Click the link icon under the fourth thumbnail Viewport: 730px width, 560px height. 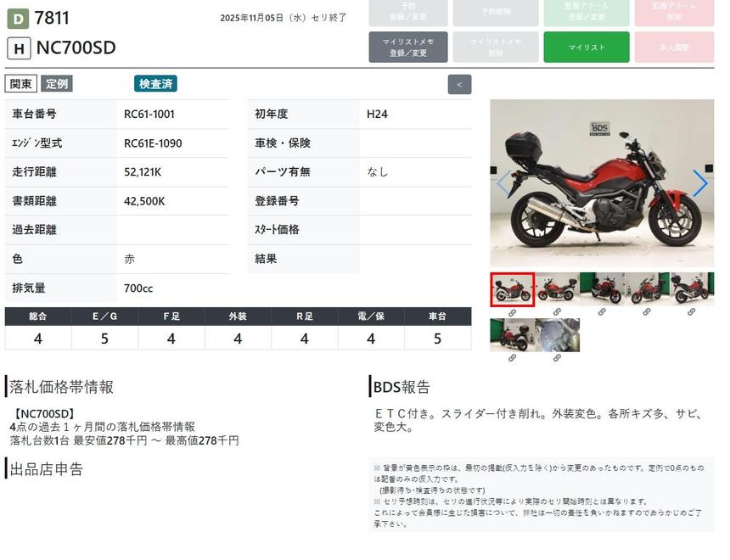coord(647,312)
